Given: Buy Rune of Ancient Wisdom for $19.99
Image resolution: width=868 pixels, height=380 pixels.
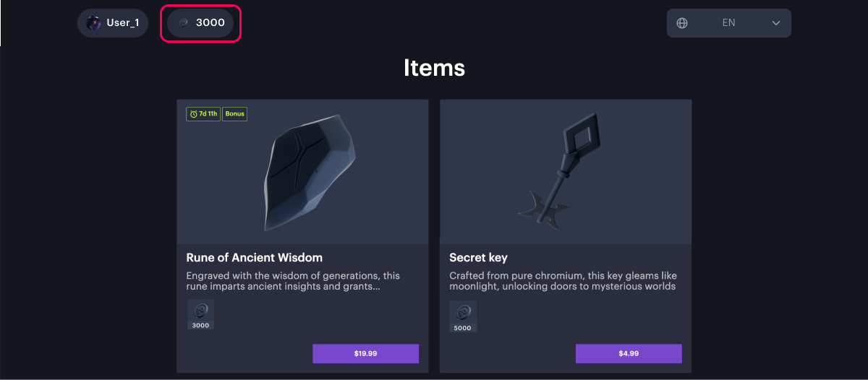Looking at the screenshot, I should click(365, 353).
